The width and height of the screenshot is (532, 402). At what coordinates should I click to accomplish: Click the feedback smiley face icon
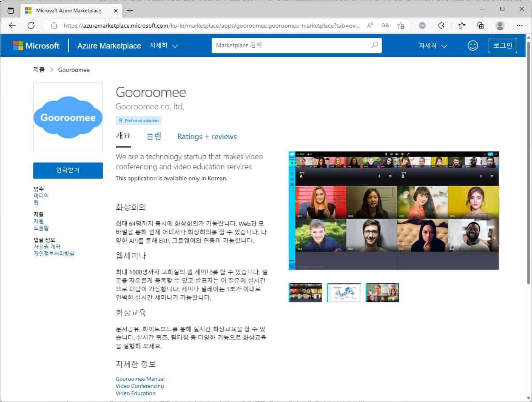point(472,46)
